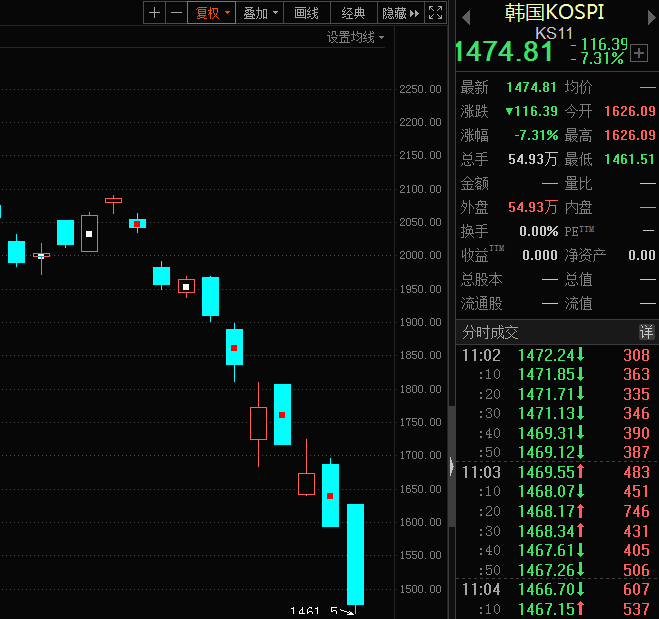Switch to 经典 classic view
The image size is (659, 619).
click(353, 13)
